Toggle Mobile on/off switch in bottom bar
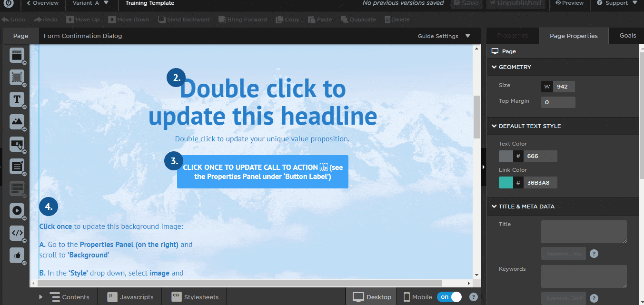This screenshot has height=305, width=644. click(x=449, y=296)
